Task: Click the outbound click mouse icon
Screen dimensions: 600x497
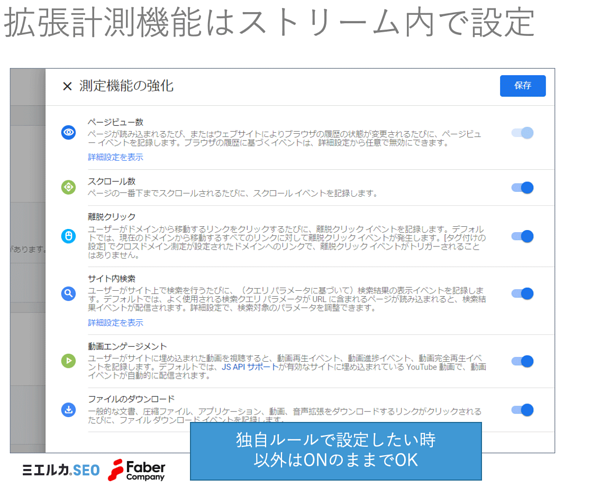Action: tap(68, 236)
